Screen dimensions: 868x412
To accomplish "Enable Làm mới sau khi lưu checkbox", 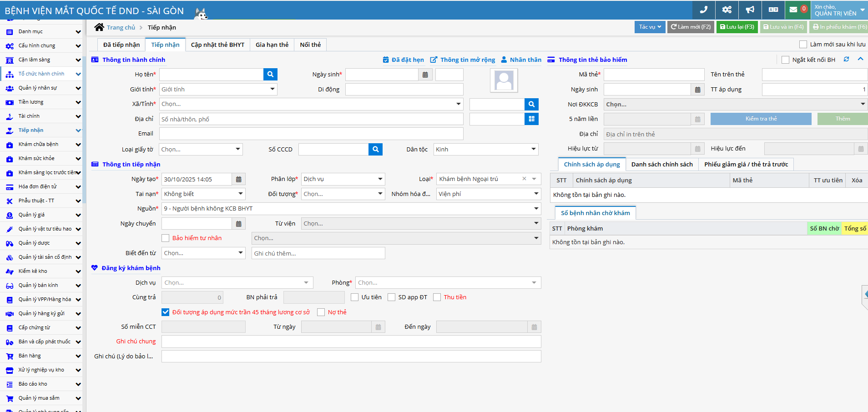I will tap(803, 45).
